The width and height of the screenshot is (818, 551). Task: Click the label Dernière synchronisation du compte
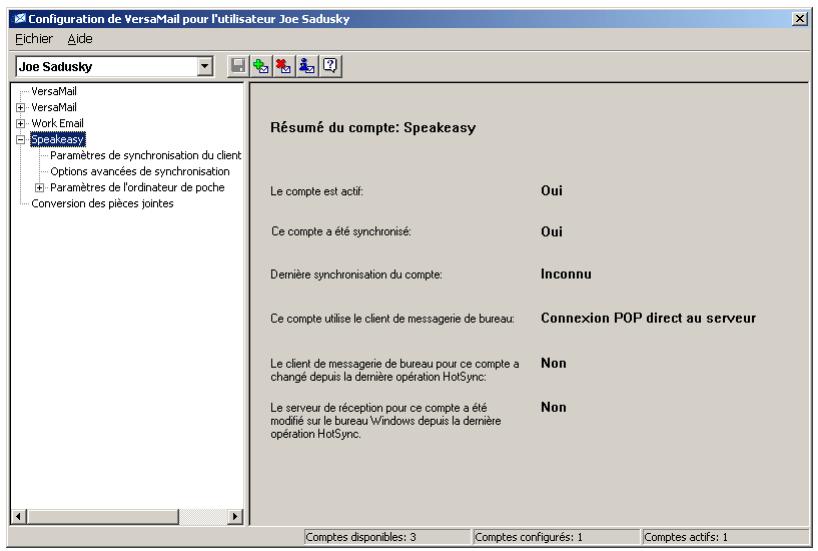pos(356,274)
